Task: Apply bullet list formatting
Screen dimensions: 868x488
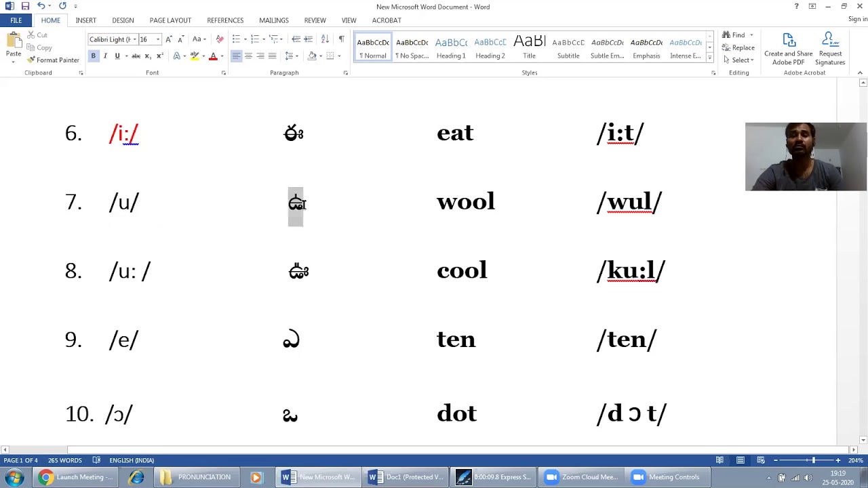Action: click(x=236, y=39)
